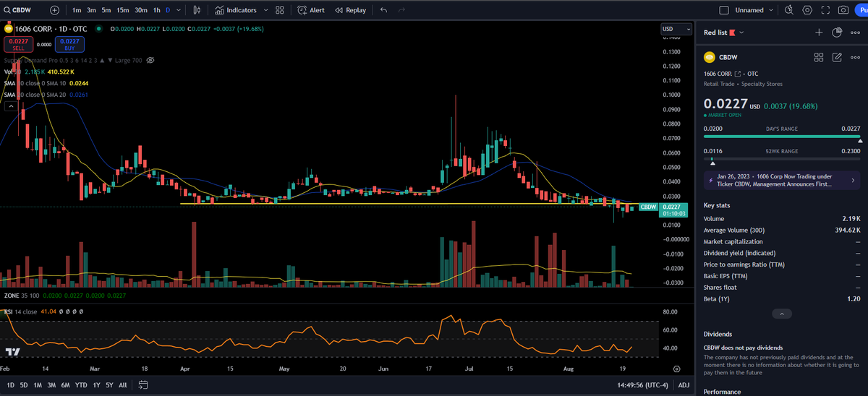
Task: Open the Unnamed layout name
Action: point(749,10)
